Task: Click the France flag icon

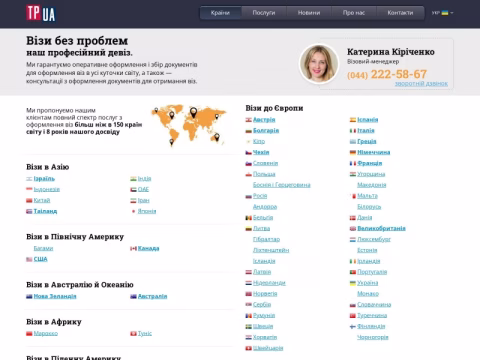Action: (353, 164)
